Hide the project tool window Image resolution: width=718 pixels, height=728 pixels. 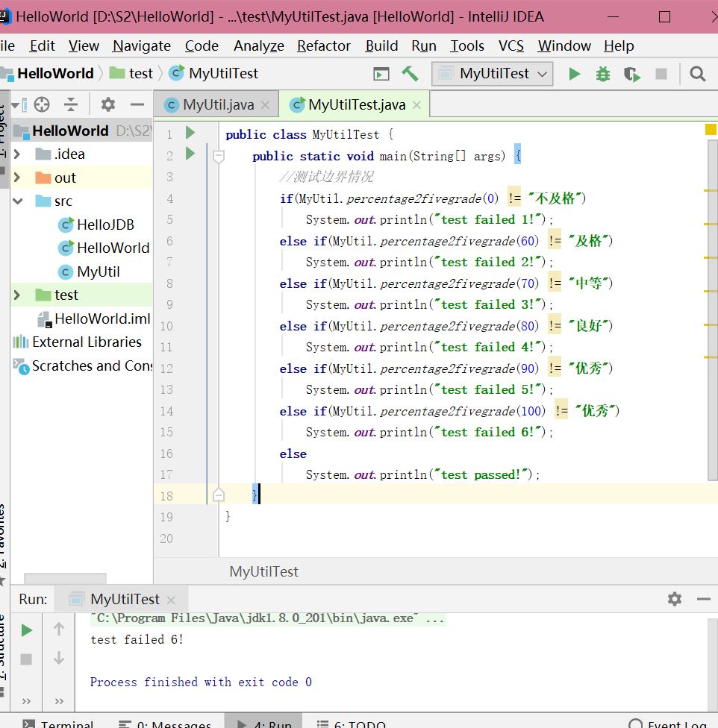click(137, 104)
